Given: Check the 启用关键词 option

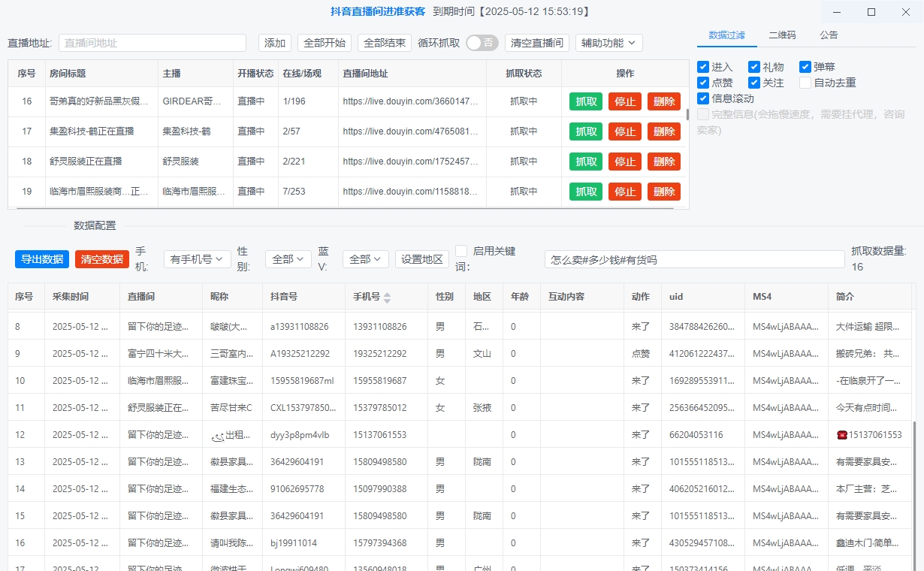Looking at the screenshot, I should [462, 251].
